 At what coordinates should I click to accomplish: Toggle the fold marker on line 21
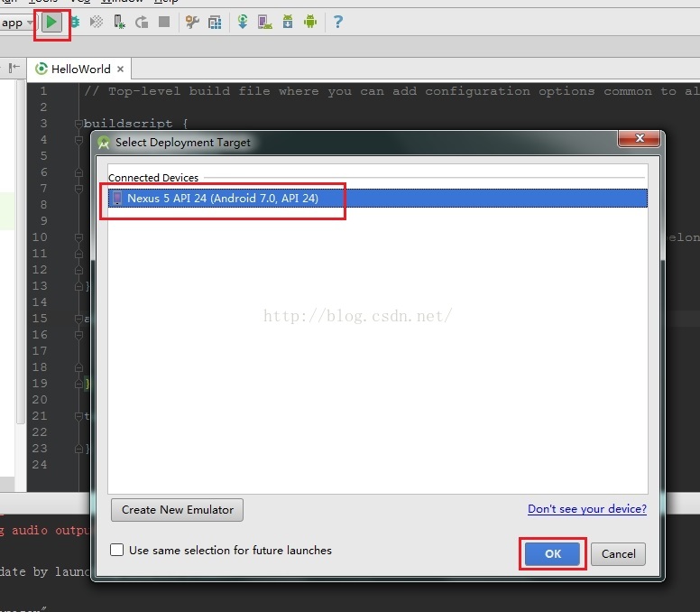(x=78, y=416)
